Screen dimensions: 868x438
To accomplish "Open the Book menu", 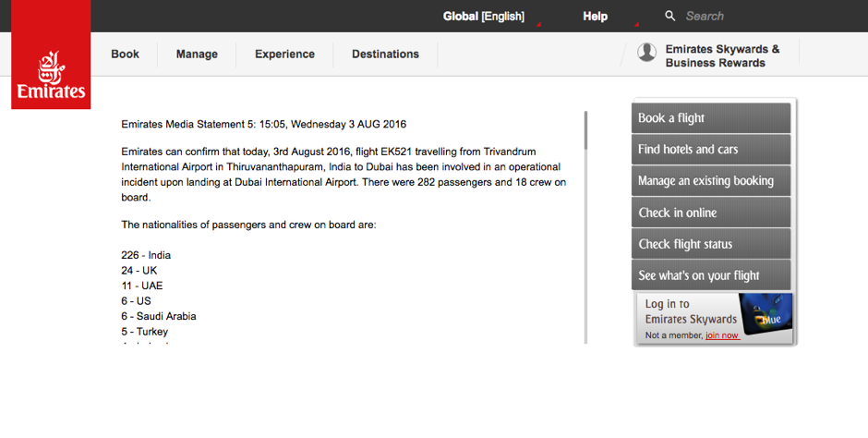I will click(125, 55).
